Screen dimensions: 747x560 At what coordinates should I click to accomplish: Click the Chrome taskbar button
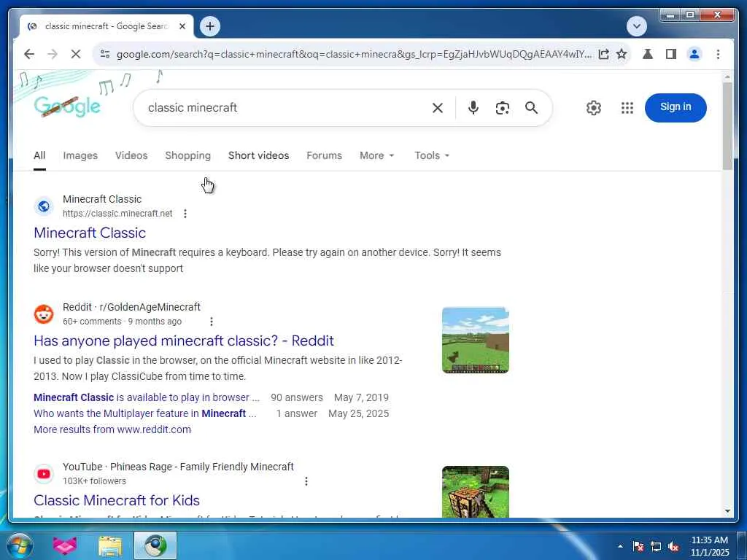155,545
